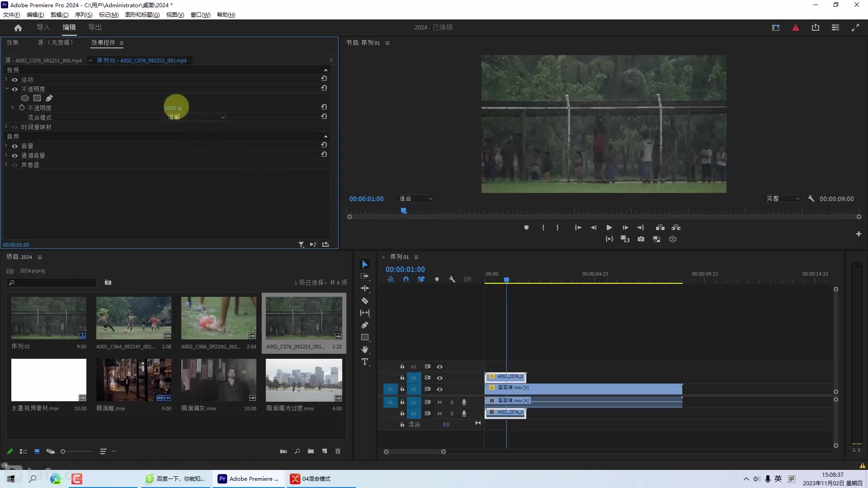Click Export Frame camera icon

click(641, 239)
